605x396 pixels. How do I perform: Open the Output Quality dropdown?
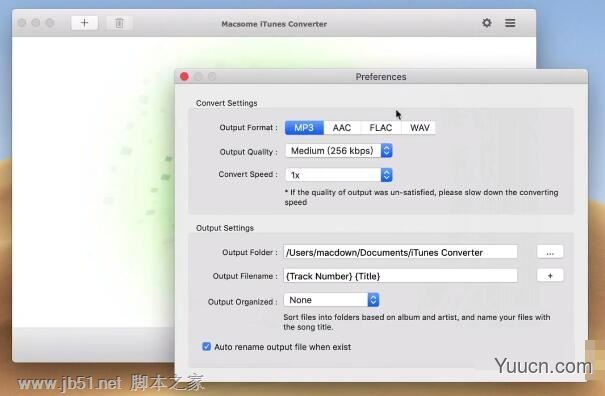tap(339, 151)
